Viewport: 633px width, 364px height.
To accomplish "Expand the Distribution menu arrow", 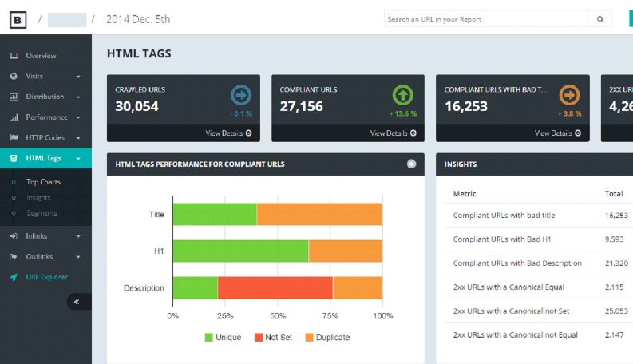I will 78,97.
